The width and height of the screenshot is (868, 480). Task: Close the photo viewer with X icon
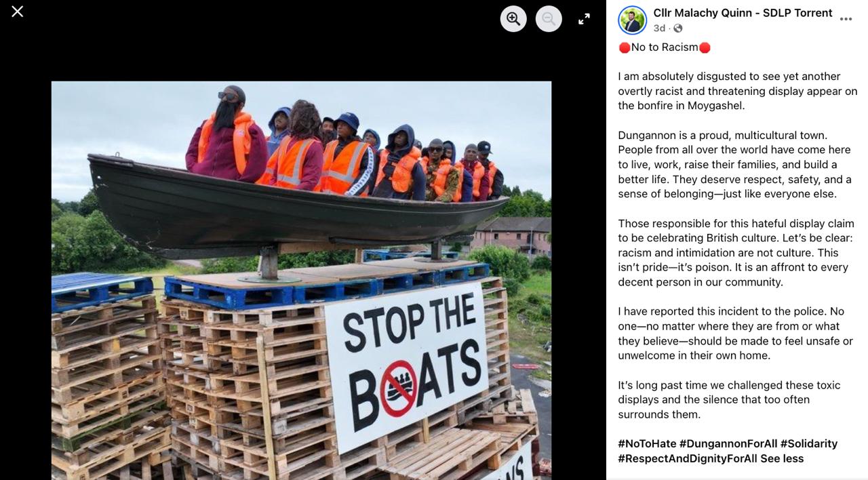click(18, 12)
